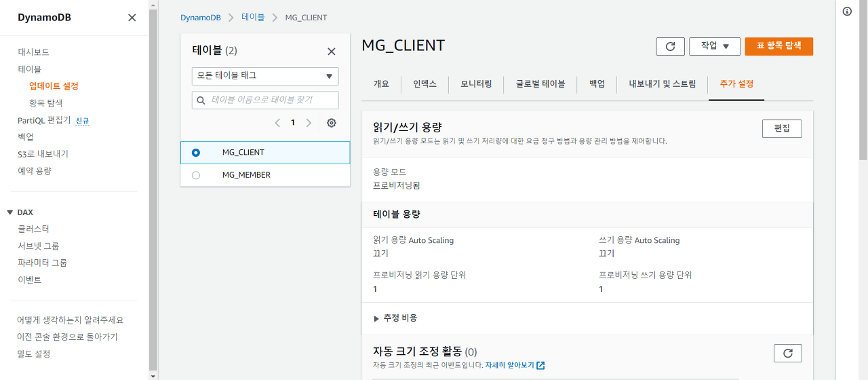The width and height of the screenshot is (868, 380).
Task: Go to 테이블 breadcrumb link
Action: 253,18
